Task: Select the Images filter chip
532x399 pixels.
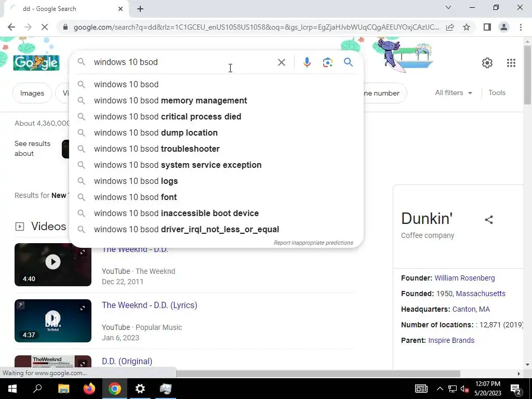Action: pyautogui.click(x=32, y=93)
